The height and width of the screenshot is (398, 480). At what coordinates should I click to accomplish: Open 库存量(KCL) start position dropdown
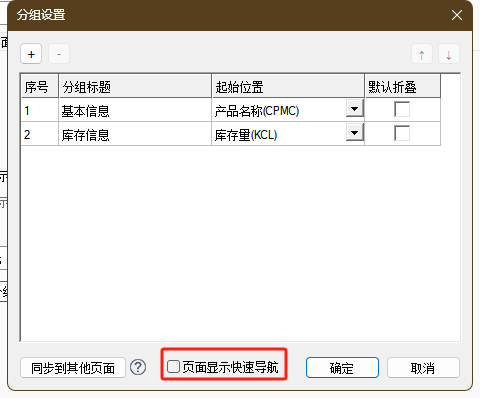click(x=355, y=133)
